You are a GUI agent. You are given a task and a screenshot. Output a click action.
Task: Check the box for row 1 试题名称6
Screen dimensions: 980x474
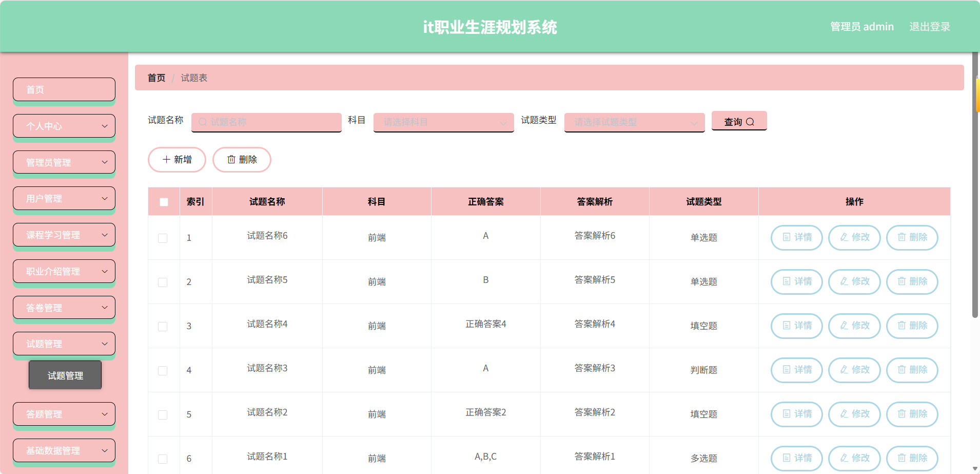tap(163, 238)
